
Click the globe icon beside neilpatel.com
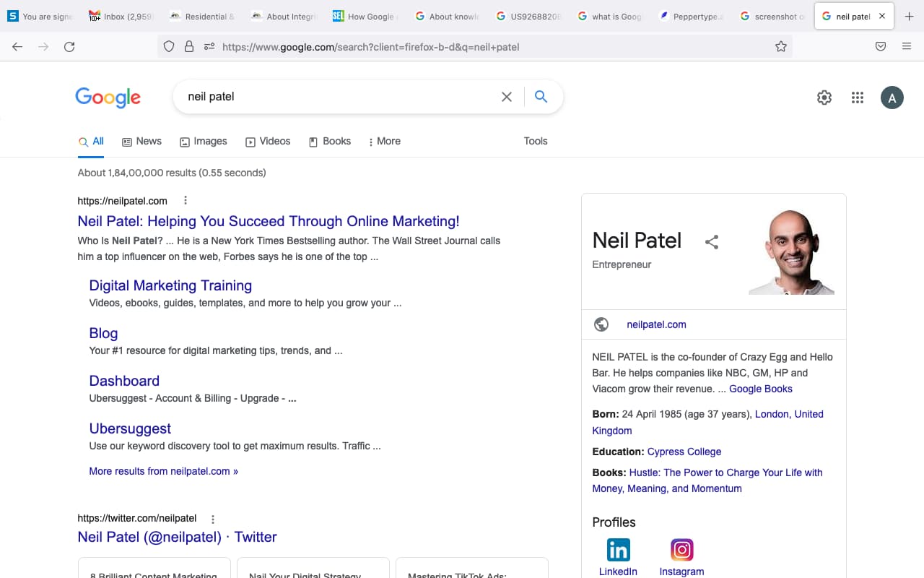(601, 324)
